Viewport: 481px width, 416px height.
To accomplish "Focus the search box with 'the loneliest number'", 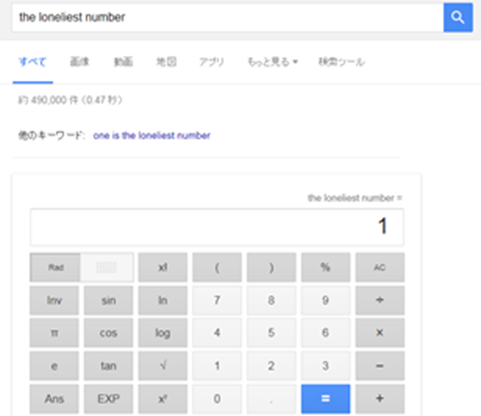I will pyautogui.click(x=228, y=17).
